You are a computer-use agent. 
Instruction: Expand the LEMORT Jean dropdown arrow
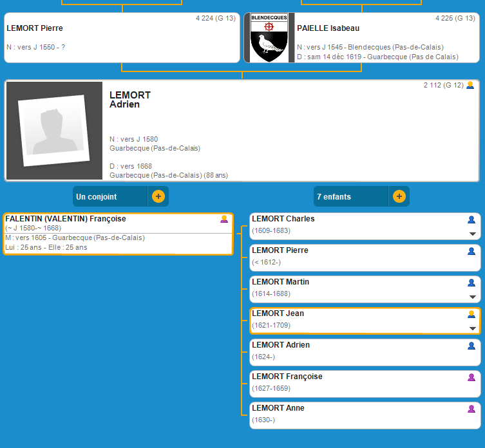(x=472, y=328)
